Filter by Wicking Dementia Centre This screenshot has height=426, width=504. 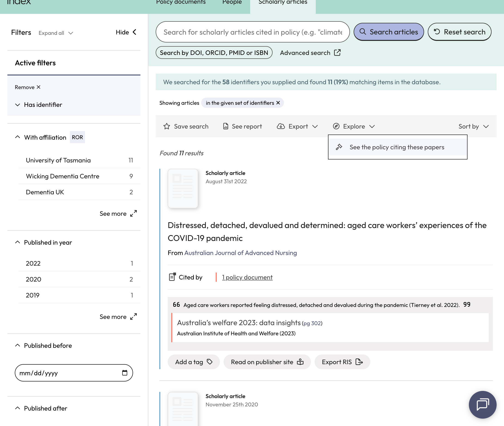(79, 176)
